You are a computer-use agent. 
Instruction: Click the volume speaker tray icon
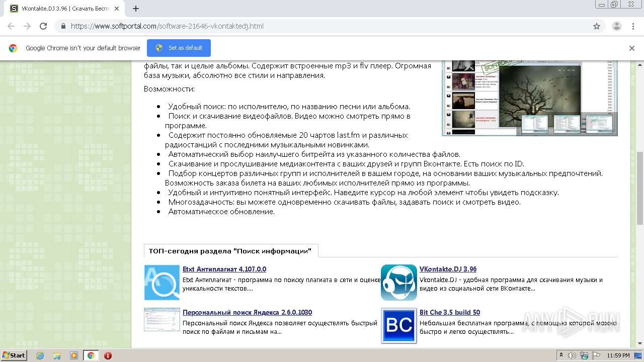[572, 355]
